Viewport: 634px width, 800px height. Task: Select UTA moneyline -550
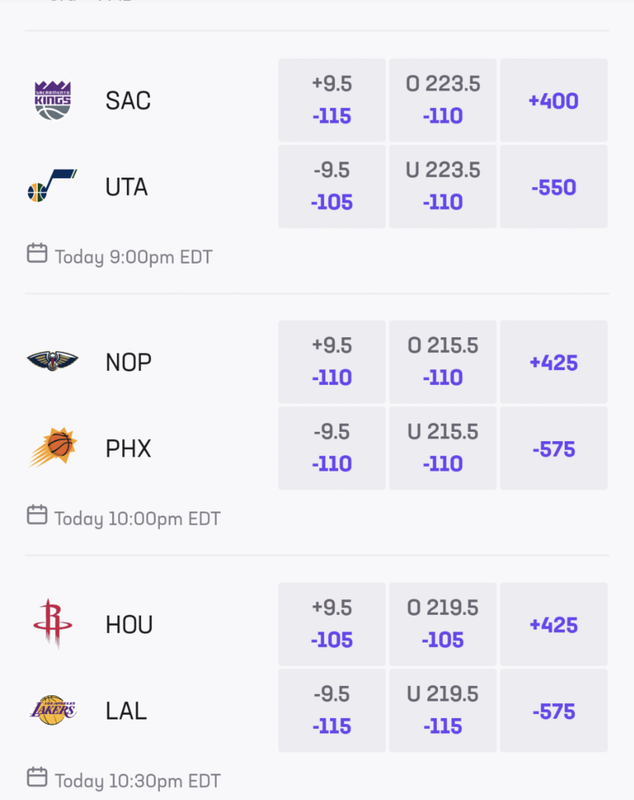coord(553,186)
